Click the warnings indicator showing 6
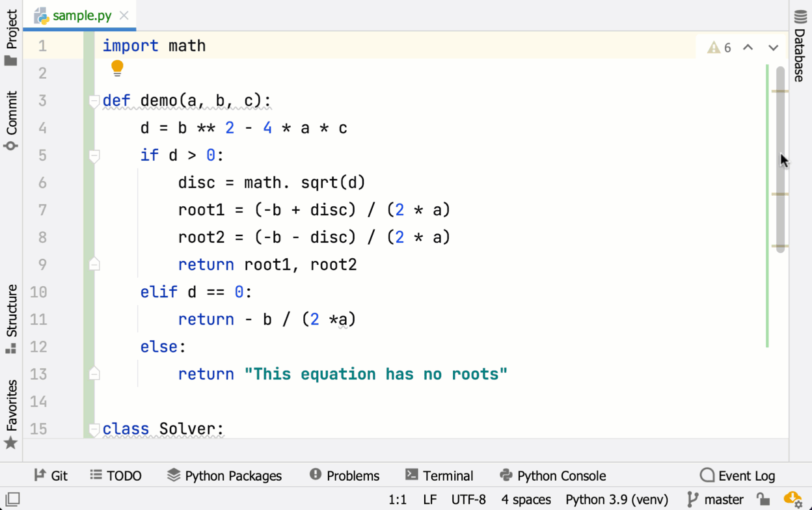 (x=720, y=47)
